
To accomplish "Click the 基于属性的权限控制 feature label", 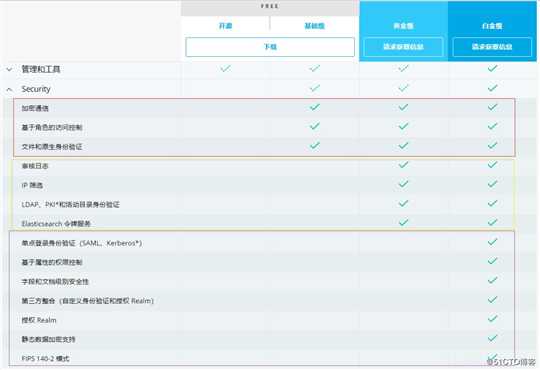I will (52, 263).
